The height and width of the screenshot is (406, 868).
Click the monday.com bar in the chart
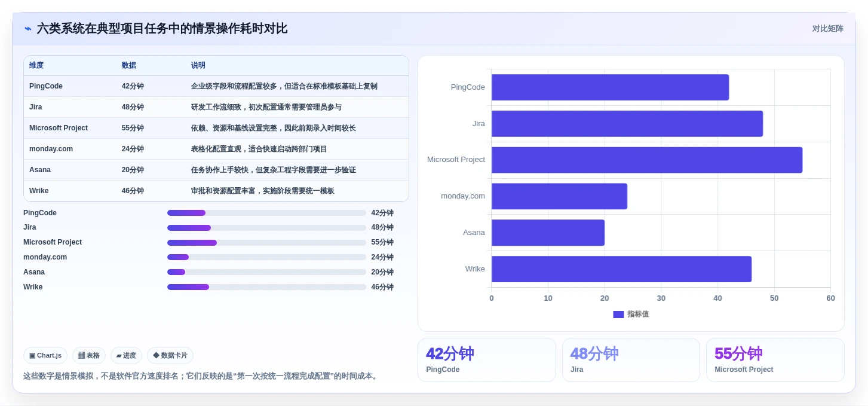pyautogui.click(x=559, y=196)
